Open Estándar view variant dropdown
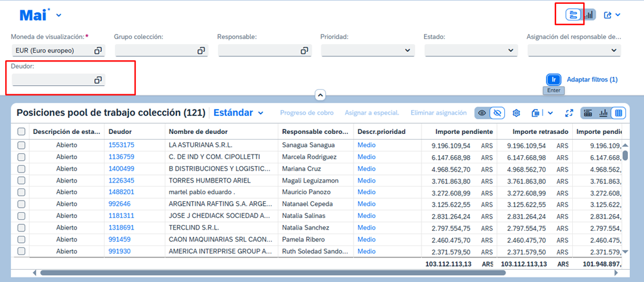Viewport: 644px width, 282px height. tap(260, 113)
